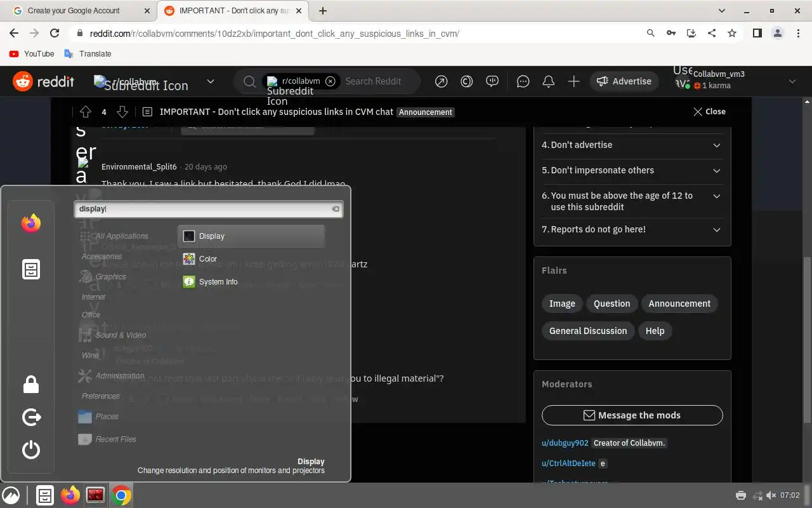The image size is (812, 508).
Task: Bookmark this page with star icon
Action: tap(732, 33)
